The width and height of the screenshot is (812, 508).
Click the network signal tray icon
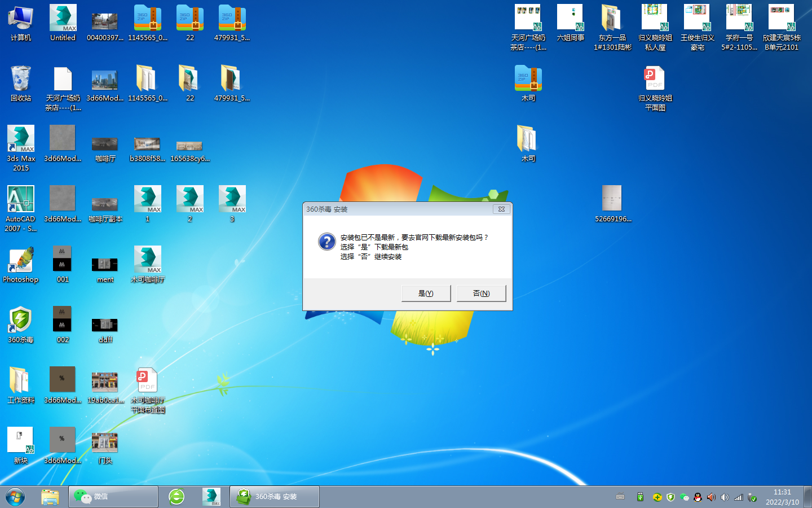(x=738, y=497)
